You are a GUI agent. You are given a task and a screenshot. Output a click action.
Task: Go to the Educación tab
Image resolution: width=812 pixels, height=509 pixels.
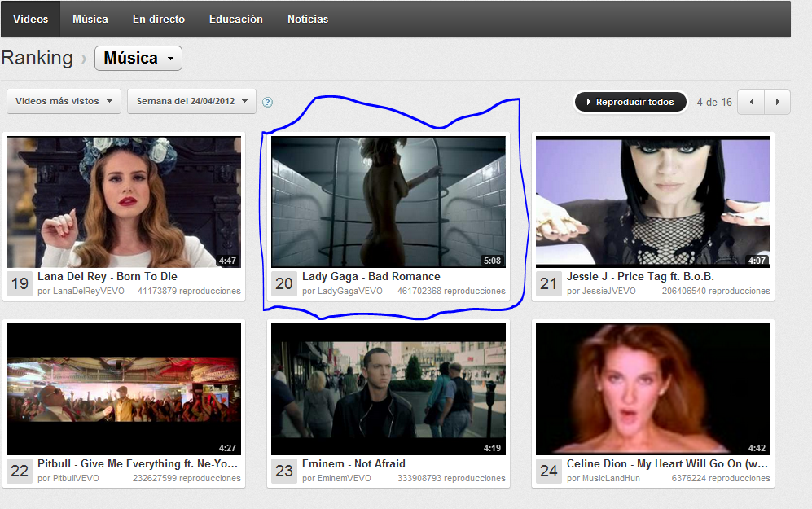tap(235, 19)
